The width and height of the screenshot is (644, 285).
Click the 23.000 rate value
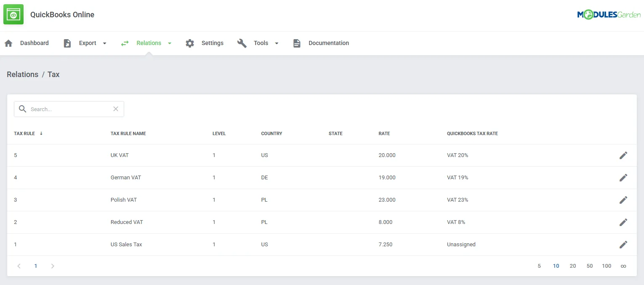tap(387, 200)
